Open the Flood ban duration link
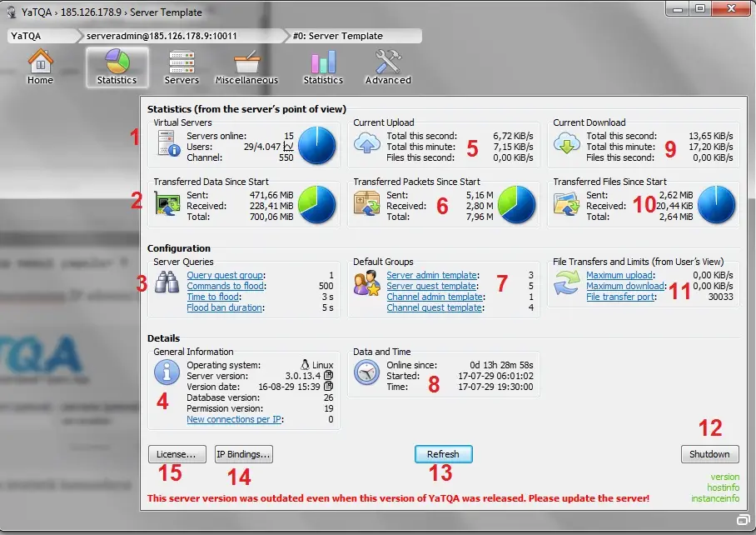Viewport: 756px width, 535px height. [224, 307]
